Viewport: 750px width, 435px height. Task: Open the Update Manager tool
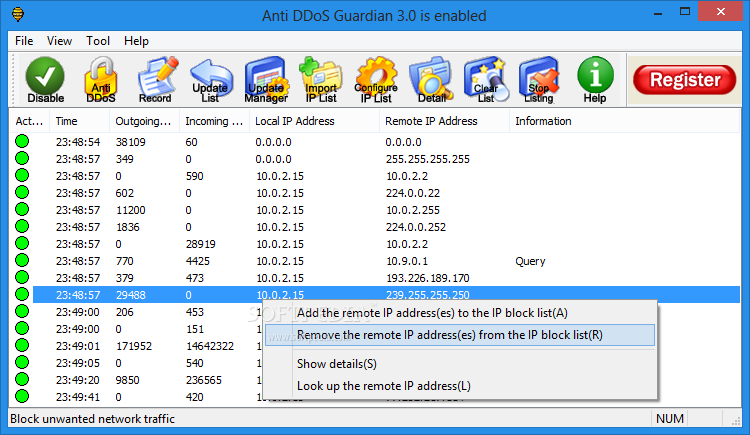tap(266, 80)
